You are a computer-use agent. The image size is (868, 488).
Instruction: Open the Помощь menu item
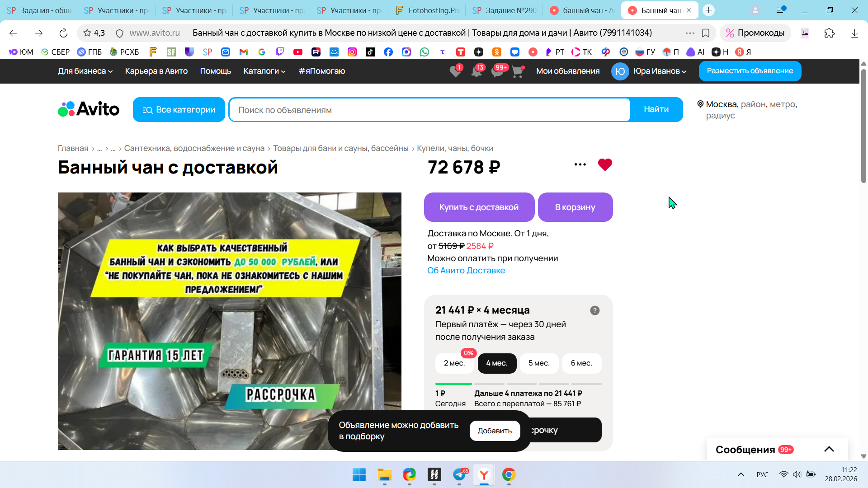click(x=215, y=71)
